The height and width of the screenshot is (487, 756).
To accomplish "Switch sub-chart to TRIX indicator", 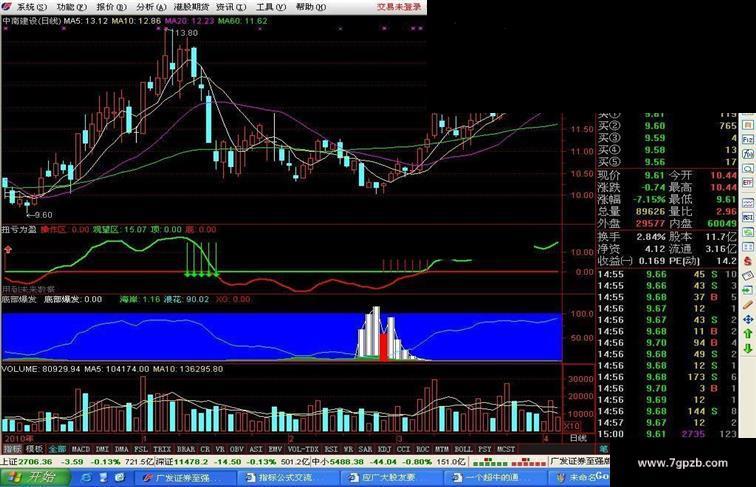I will point(162,449).
